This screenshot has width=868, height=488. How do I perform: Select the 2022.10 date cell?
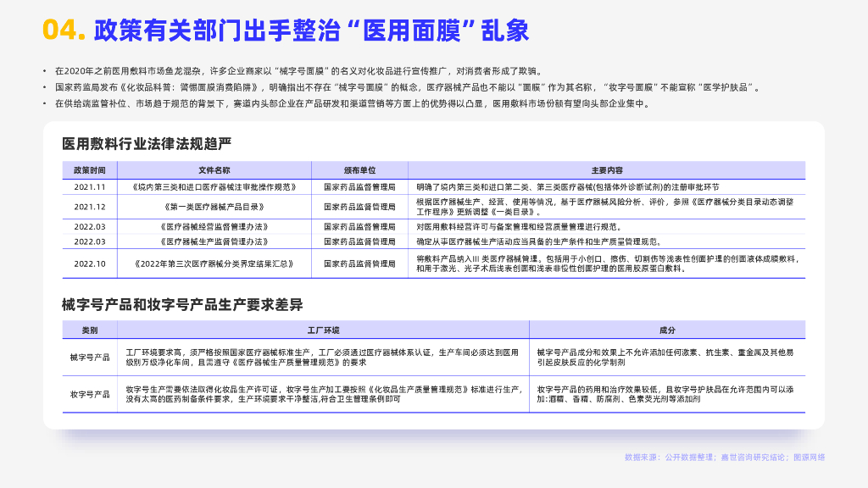[90, 263]
